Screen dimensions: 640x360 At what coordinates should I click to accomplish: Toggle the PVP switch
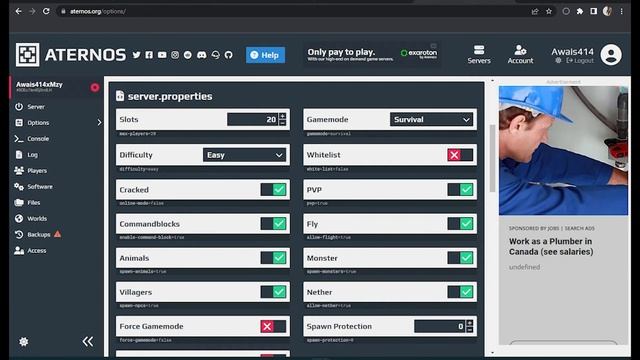coord(460,189)
